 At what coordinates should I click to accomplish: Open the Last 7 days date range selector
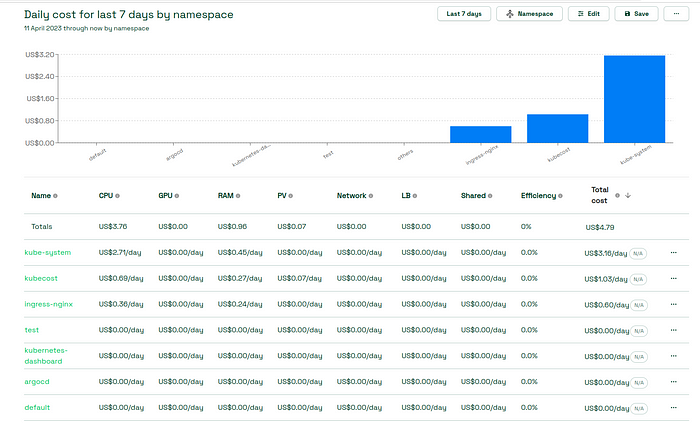point(464,14)
